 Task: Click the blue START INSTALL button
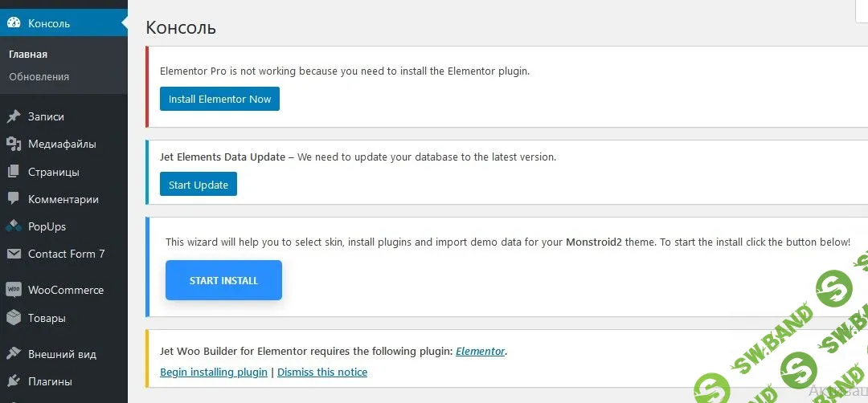tap(223, 280)
